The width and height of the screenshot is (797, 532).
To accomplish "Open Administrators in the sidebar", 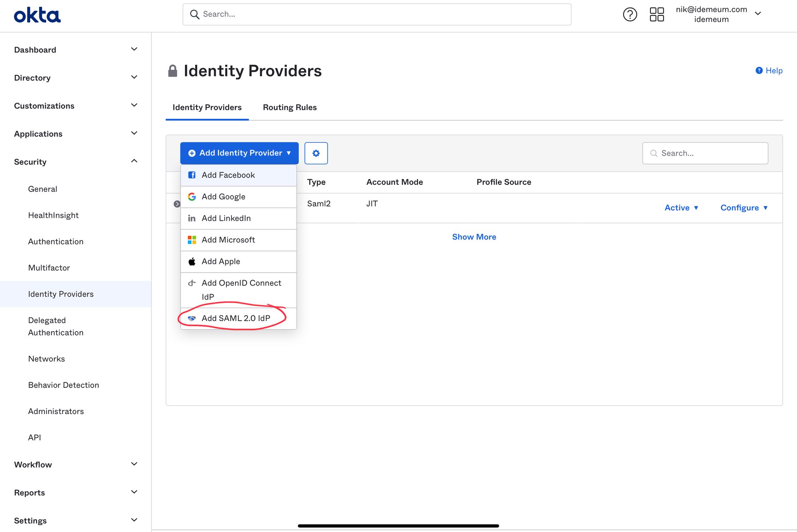I will [x=56, y=411].
